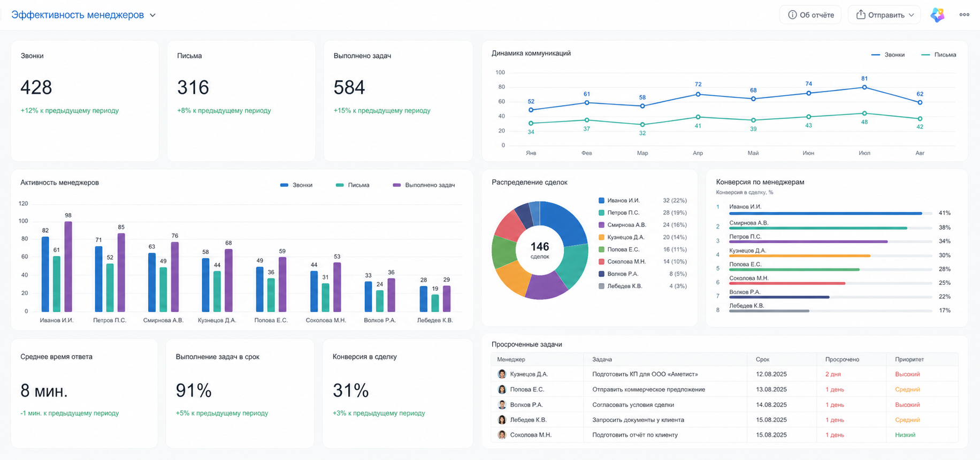Click Соколова М.Н. red swatch in deals legend

pyautogui.click(x=601, y=262)
